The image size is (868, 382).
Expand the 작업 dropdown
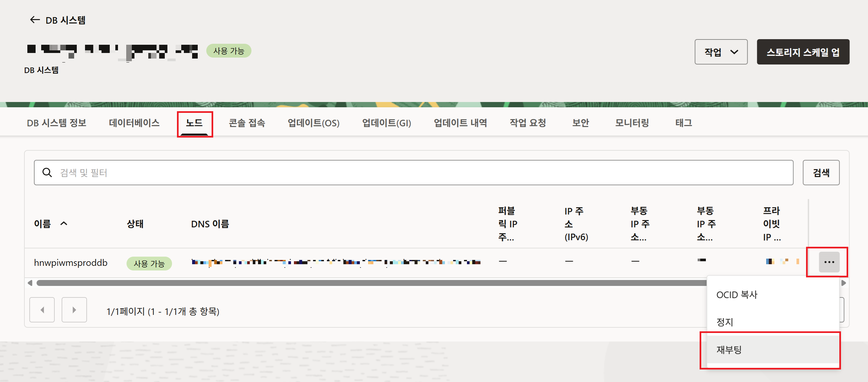721,52
